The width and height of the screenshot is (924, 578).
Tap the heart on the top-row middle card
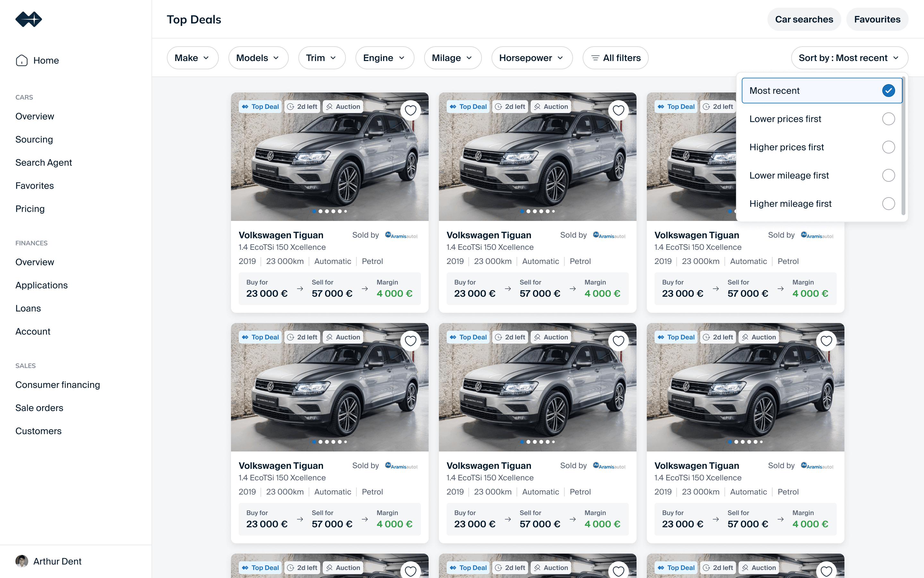[x=618, y=110]
